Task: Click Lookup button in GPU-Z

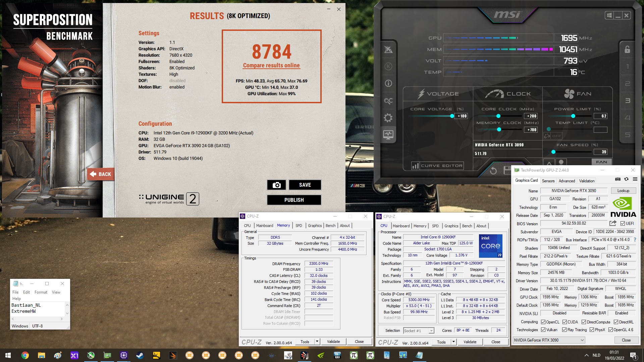Action: click(x=623, y=191)
